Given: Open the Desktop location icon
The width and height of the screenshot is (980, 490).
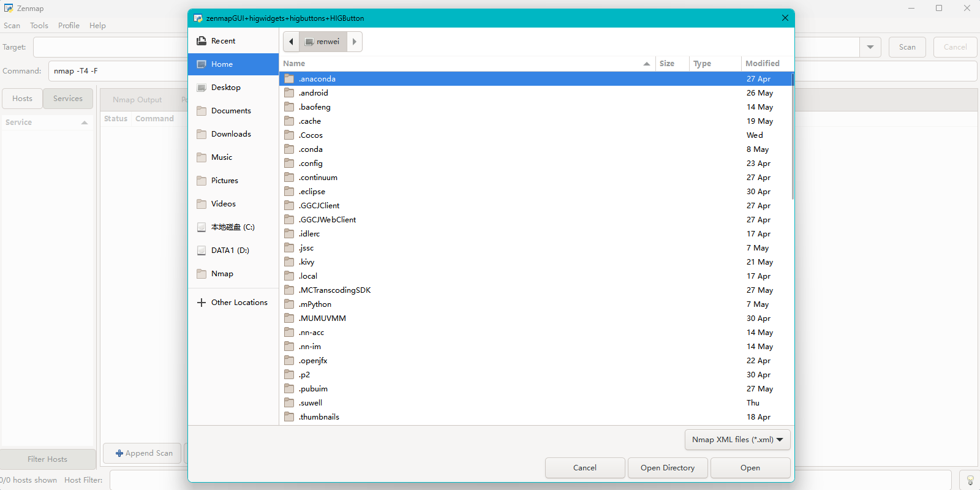Looking at the screenshot, I should point(201,88).
